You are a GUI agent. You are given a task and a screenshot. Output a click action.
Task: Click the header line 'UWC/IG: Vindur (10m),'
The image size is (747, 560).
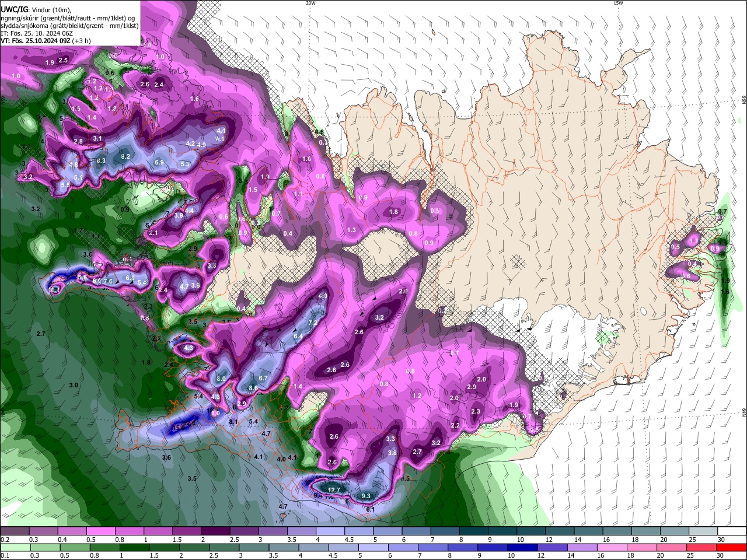(36, 10)
